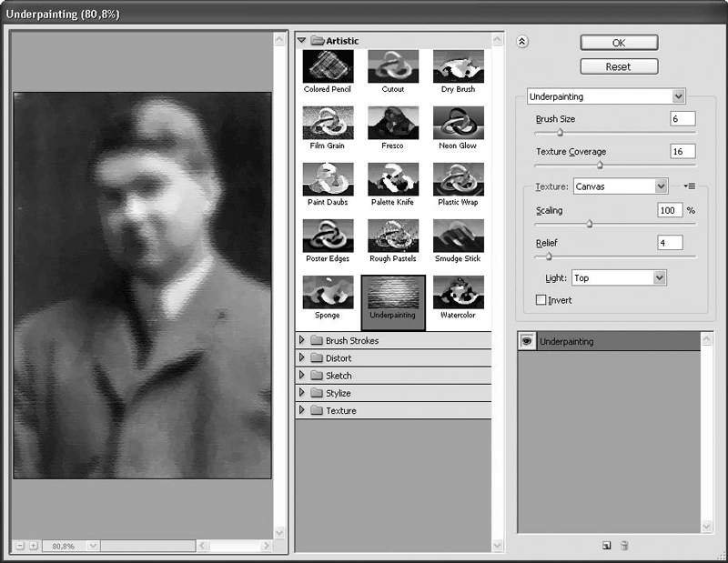This screenshot has width=728, height=563.
Task: Hide the Underpainting effect layer eye
Action: 526,341
